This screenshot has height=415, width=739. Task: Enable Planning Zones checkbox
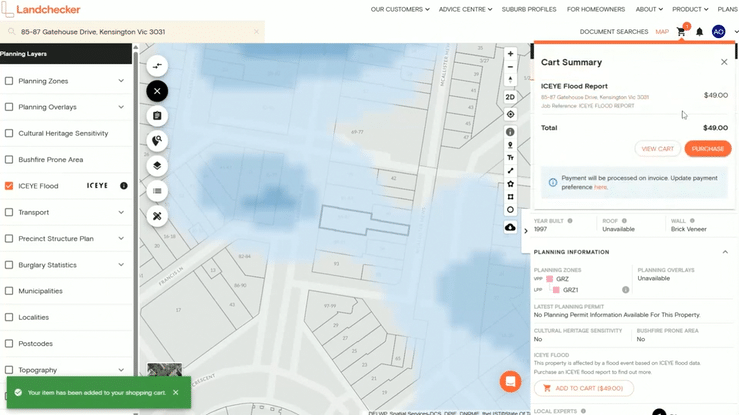[x=9, y=81]
